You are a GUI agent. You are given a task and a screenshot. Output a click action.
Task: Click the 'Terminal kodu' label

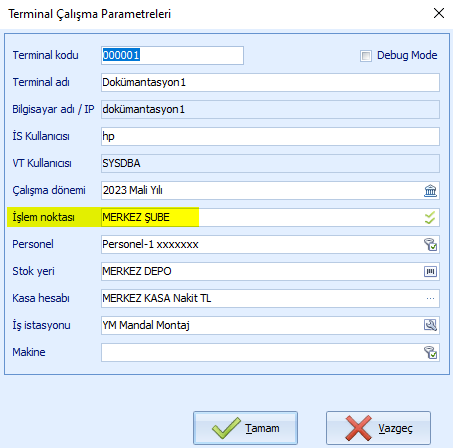pos(45,55)
